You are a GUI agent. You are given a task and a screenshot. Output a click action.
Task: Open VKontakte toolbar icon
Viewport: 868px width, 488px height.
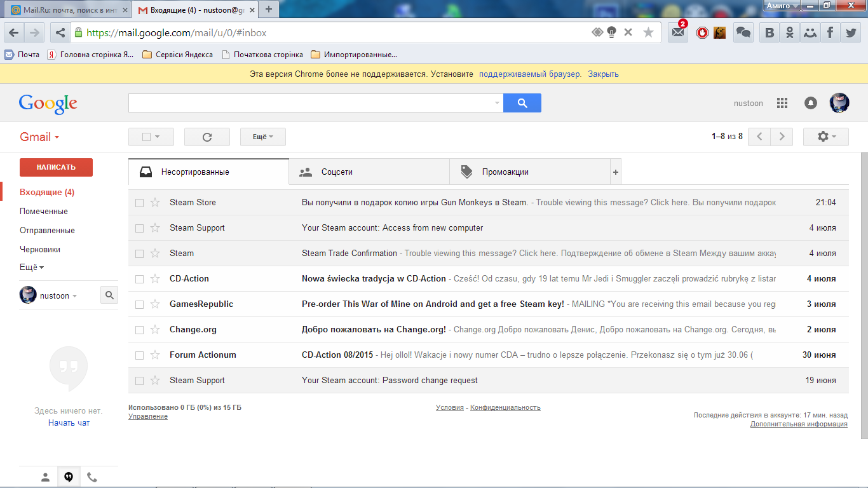770,33
